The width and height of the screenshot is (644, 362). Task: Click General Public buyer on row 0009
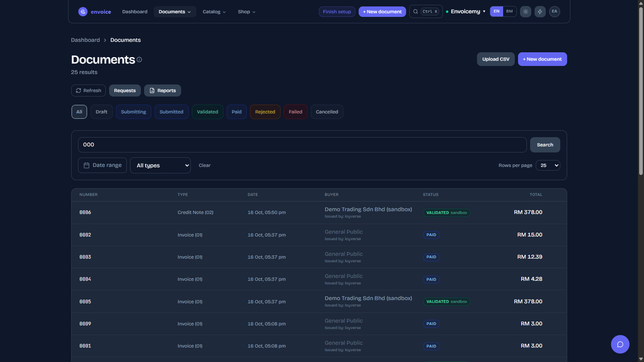[344, 321]
